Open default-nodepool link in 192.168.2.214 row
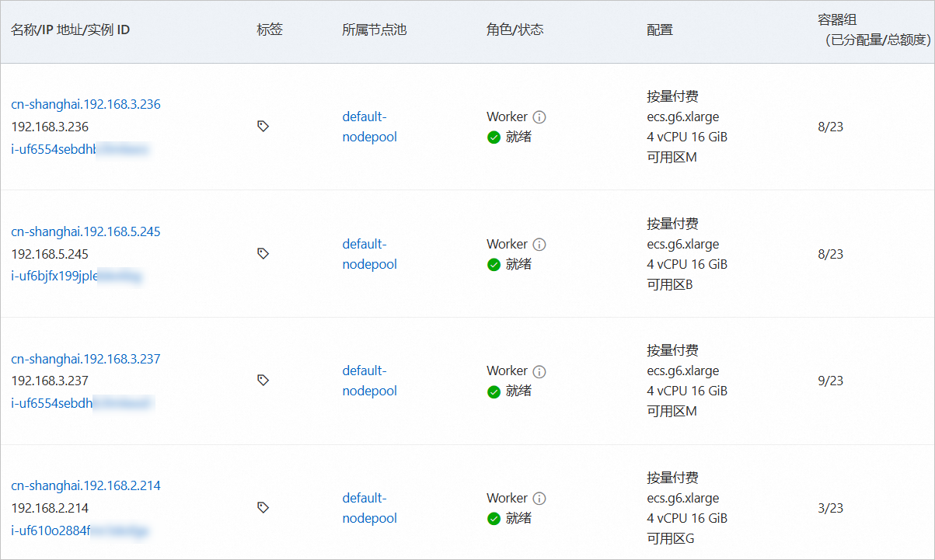 point(370,508)
